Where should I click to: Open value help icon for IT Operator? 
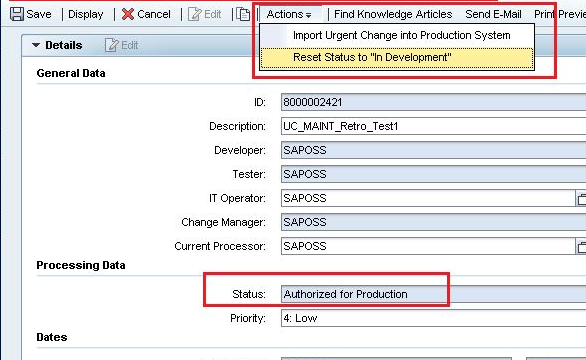click(x=581, y=199)
